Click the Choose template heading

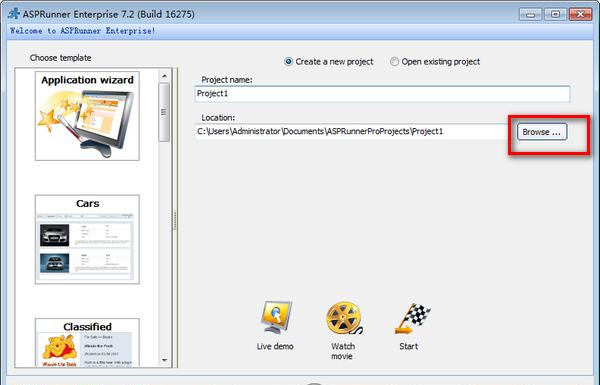tap(60, 58)
